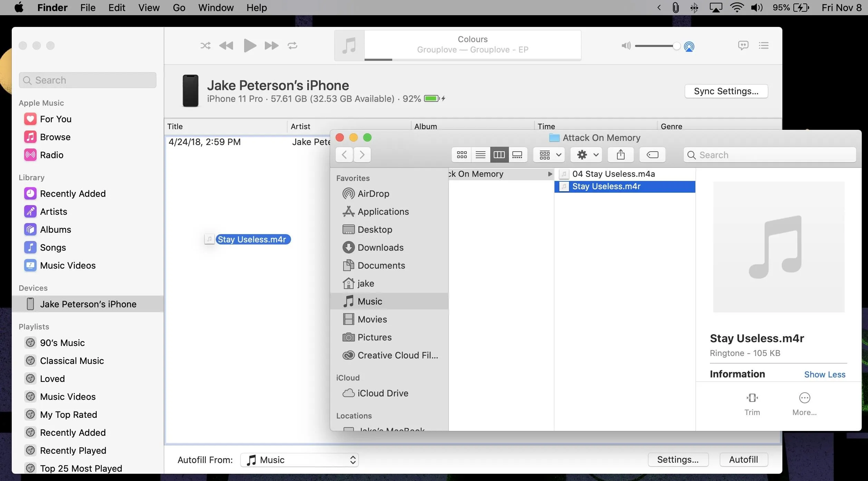Open Movies in Finder sidebar

point(365,319)
